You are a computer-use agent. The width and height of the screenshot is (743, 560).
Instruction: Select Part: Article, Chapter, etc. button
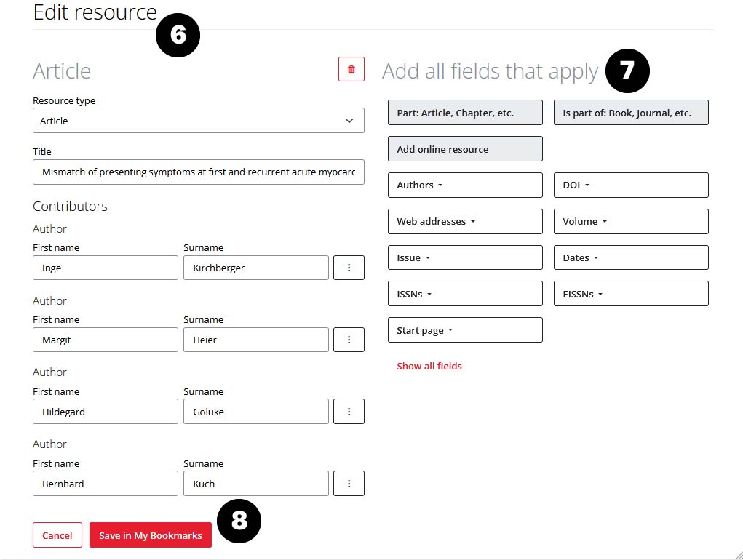pyautogui.click(x=465, y=113)
